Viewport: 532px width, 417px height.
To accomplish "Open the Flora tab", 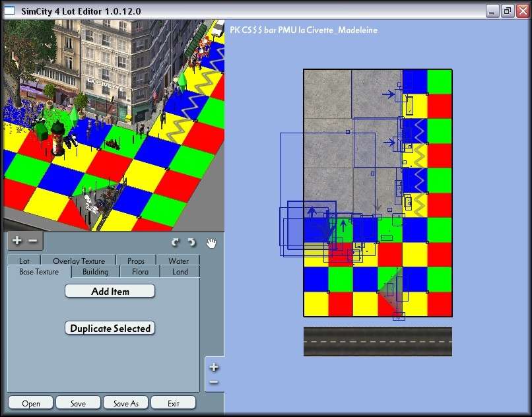I will pos(140,271).
